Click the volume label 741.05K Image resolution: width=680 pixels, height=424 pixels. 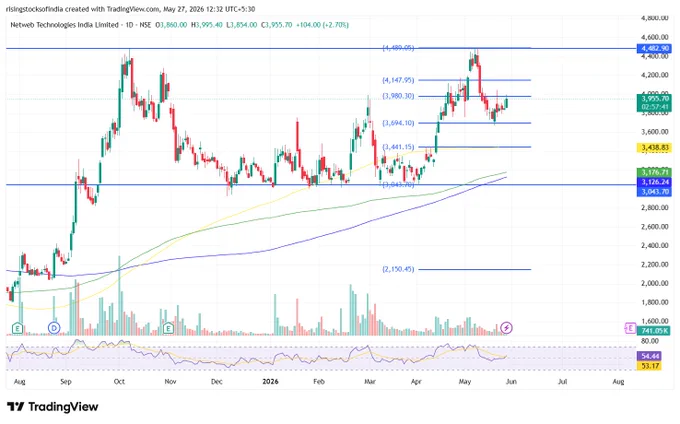pos(654,331)
